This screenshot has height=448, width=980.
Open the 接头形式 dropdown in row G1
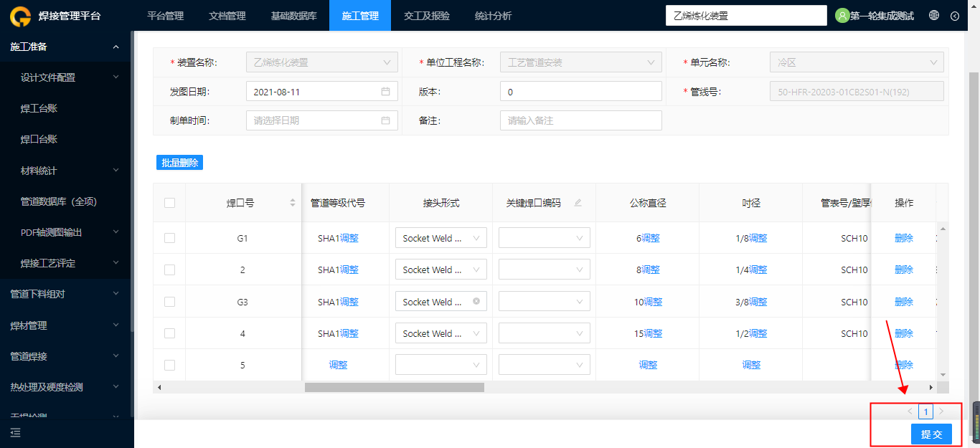click(x=441, y=238)
